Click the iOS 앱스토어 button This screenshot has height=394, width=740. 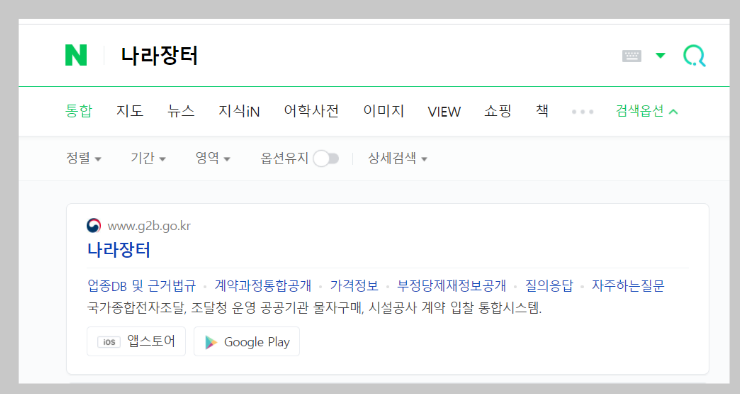coord(136,341)
